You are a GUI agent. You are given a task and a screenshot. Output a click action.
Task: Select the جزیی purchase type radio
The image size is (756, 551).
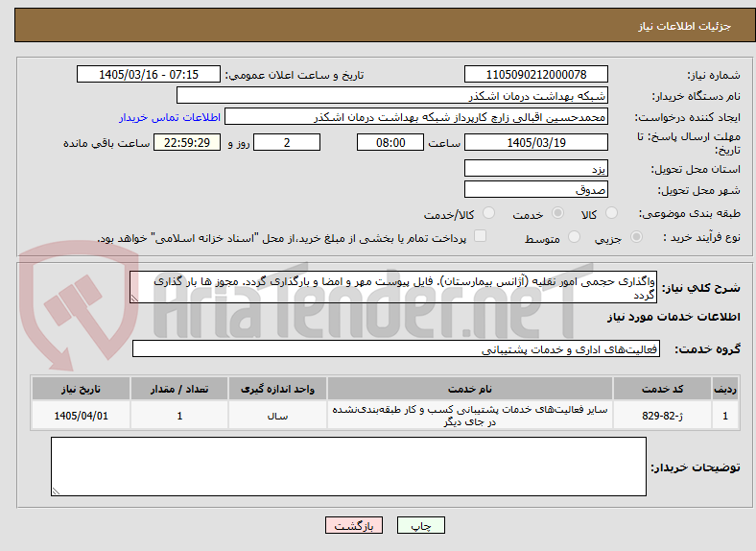636,237
